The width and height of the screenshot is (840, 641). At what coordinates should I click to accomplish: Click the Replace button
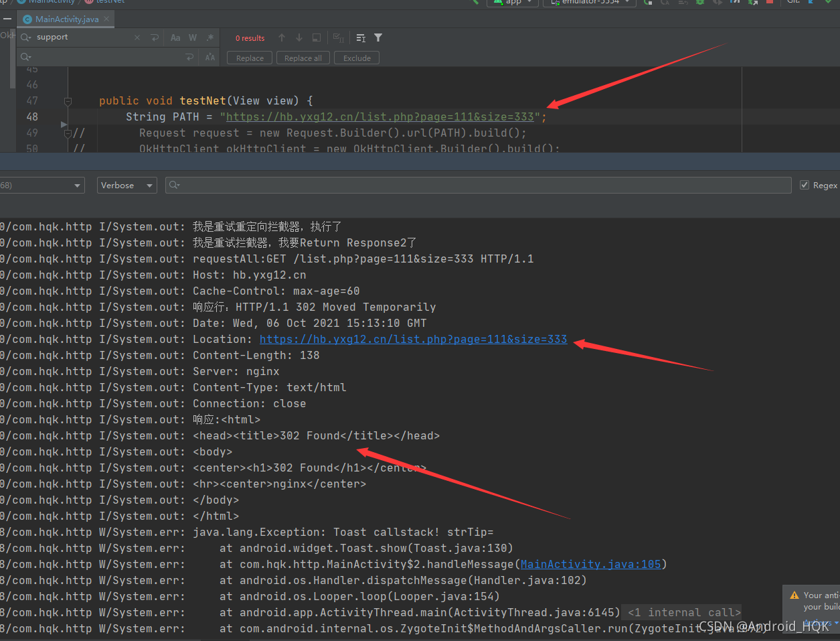coord(250,58)
